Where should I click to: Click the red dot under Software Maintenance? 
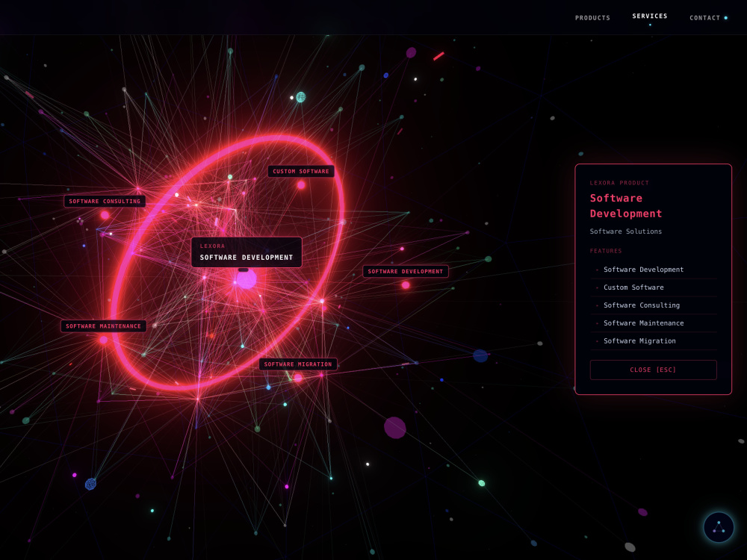103,340
